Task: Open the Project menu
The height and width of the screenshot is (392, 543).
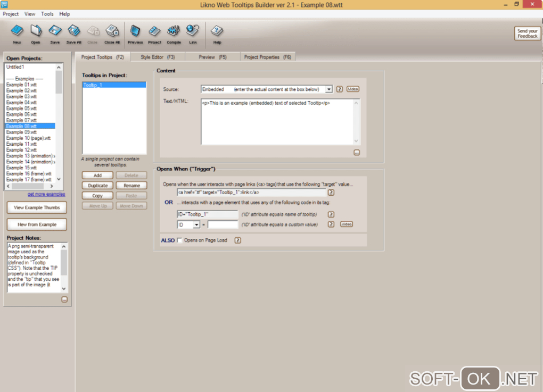Action: point(11,14)
